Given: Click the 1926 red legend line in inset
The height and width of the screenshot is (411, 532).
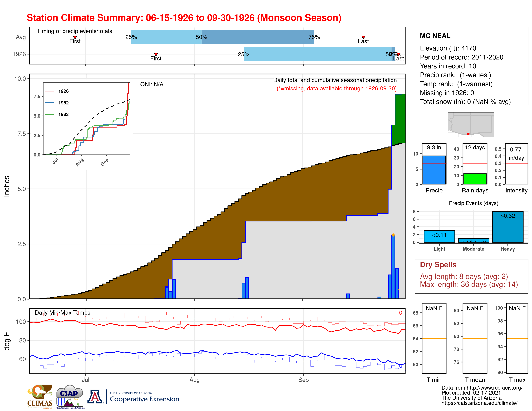Looking at the screenshot, I should coord(49,91).
